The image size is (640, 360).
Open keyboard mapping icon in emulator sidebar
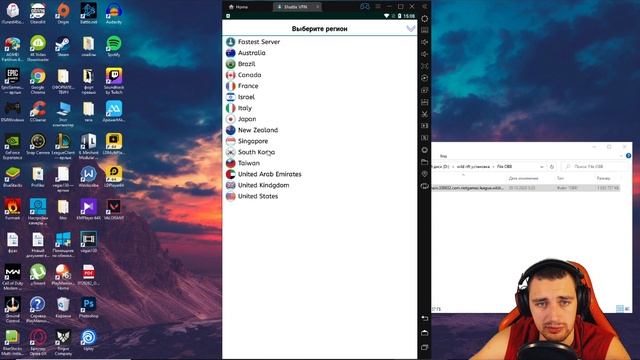pyautogui.click(x=424, y=30)
